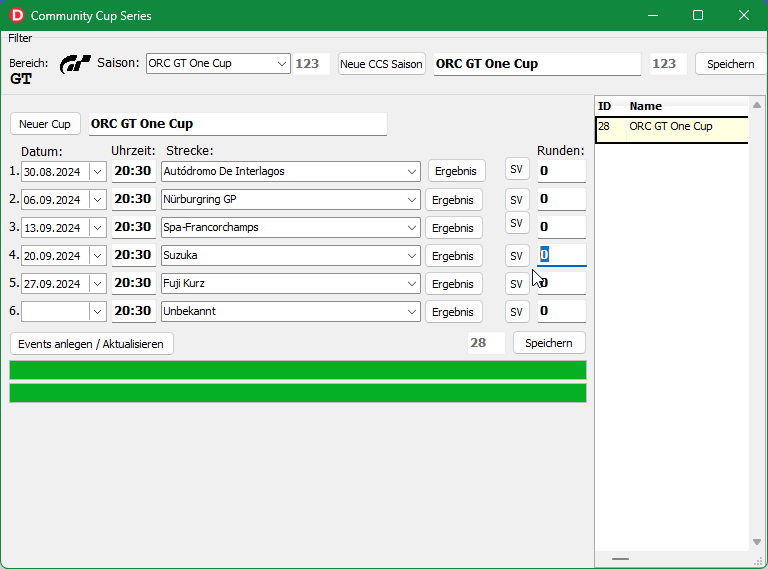
Task: Click Ergebnis for Autódromo De Interlagos
Action: point(455,172)
